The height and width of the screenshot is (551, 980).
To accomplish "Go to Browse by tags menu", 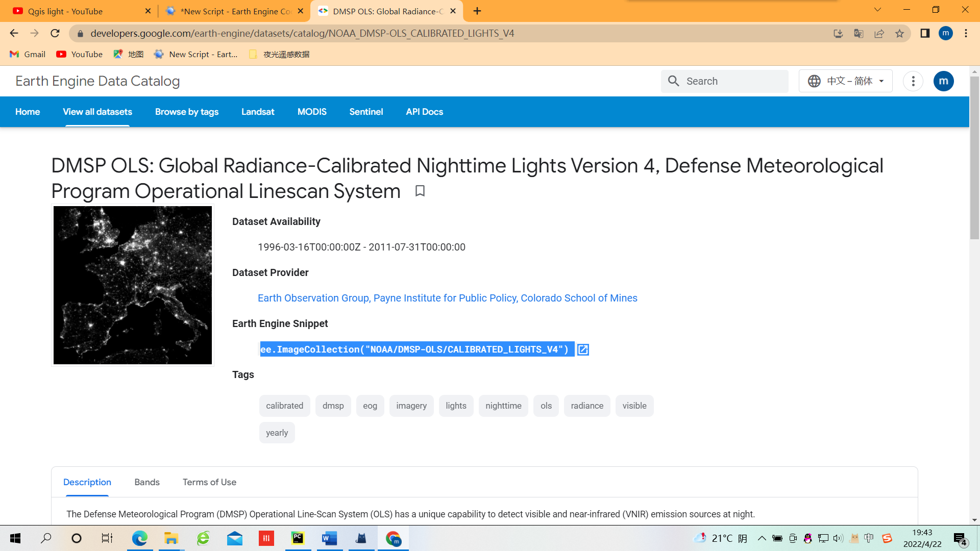I will pyautogui.click(x=187, y=112).
